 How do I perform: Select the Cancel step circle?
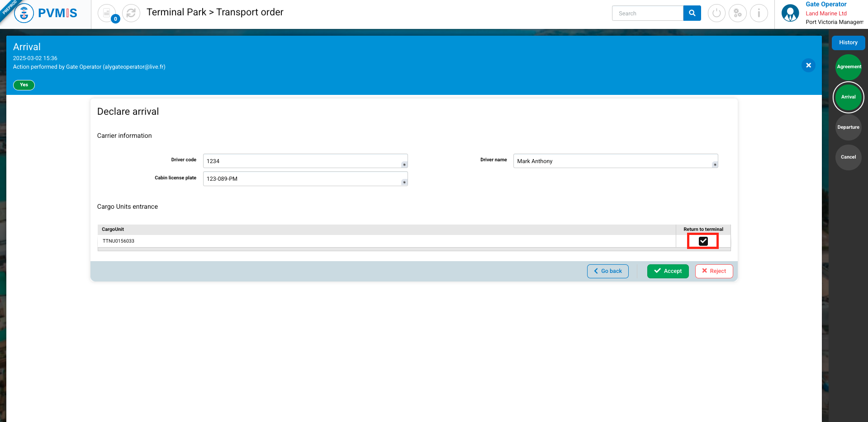point(848,157)
